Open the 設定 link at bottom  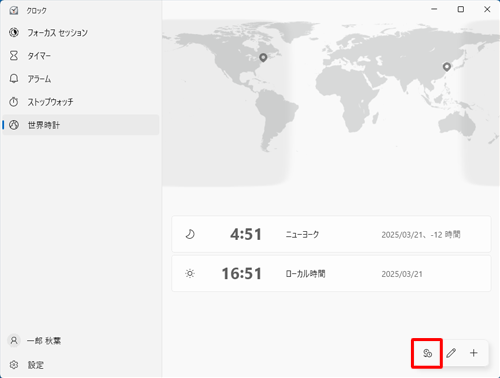pyautogui.click(x=36, y=365)
